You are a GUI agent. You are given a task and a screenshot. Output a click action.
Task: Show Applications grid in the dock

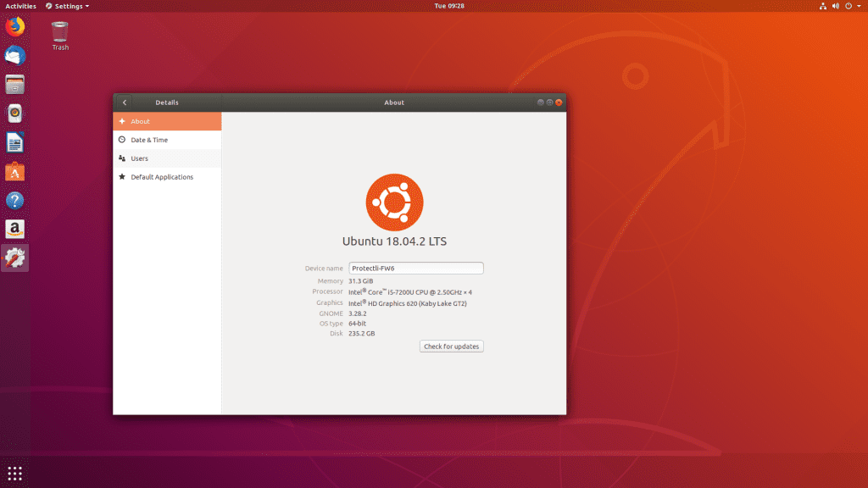pyautogui.click(x=15, y=473)
